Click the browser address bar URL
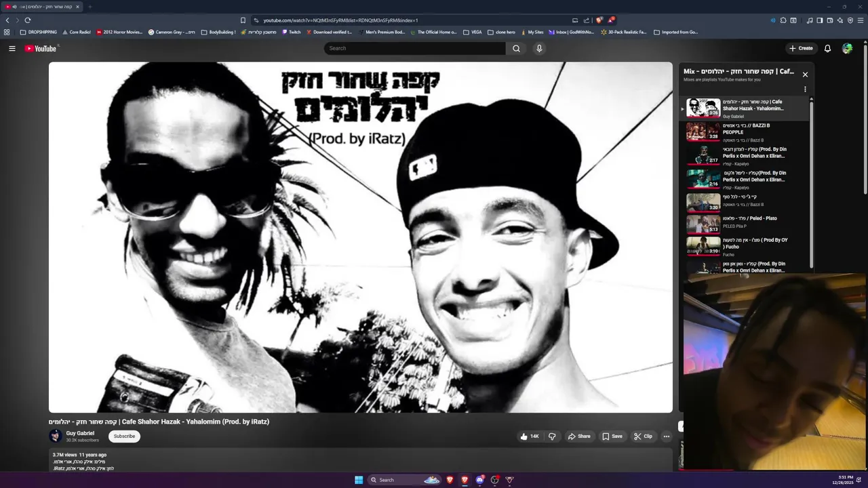This screenshot has width=868, height=488. (340, 20)
